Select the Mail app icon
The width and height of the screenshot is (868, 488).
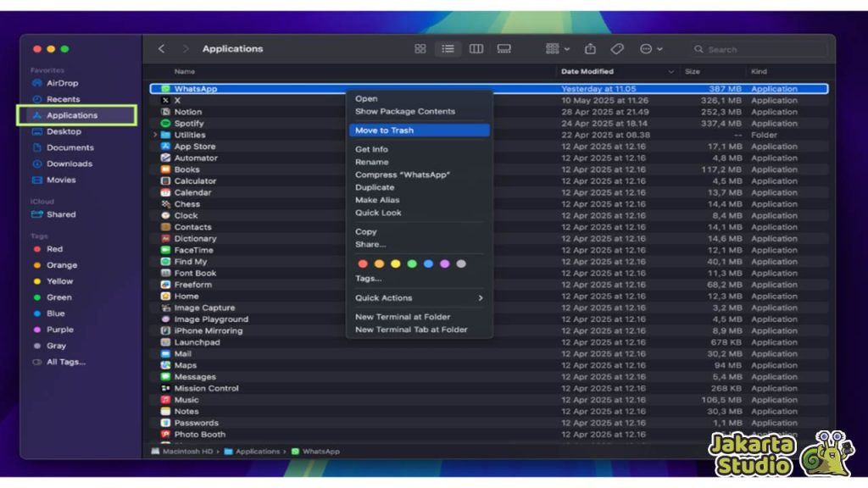click(x=165, y=353)
